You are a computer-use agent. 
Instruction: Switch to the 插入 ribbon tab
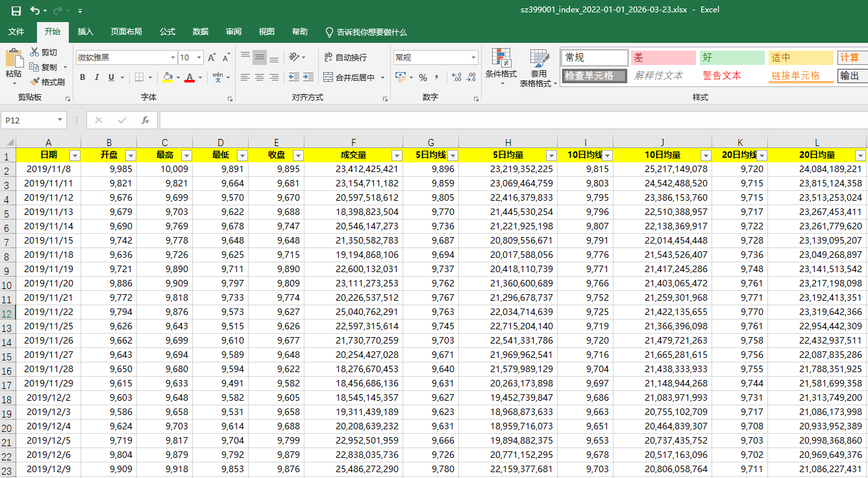coord(86,32)
